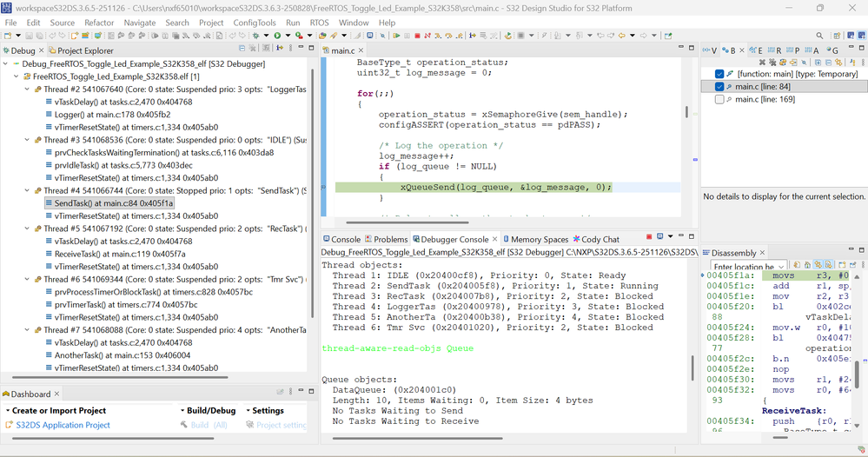868x457 pixels.
Task: Click the Disconnect icon next to Terminate
Action: pos(427,36)
